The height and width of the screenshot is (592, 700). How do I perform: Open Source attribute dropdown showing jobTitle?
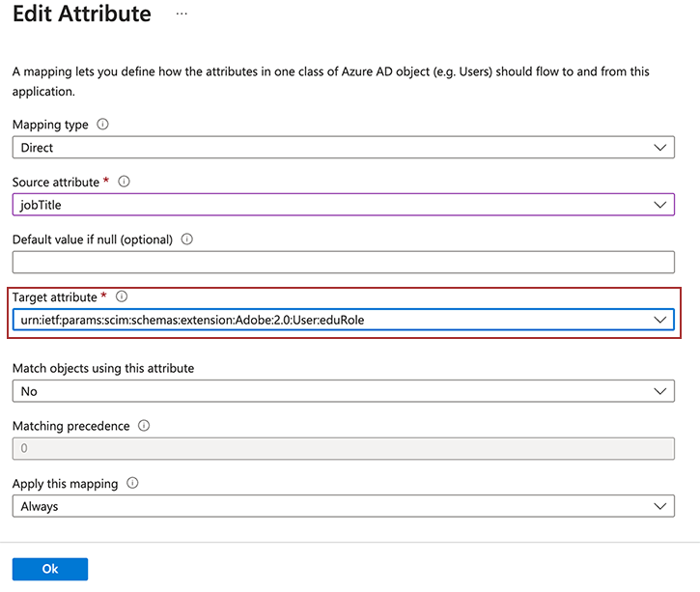click(x=328, y=205)
